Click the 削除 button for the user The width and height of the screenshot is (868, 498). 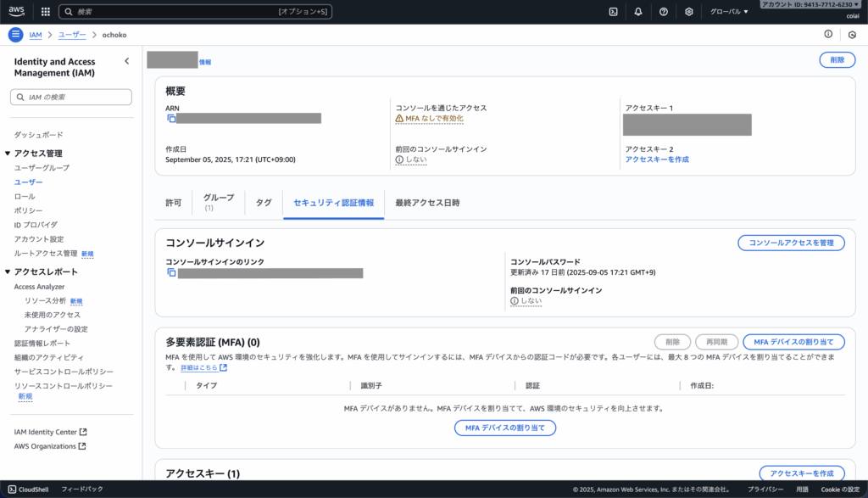click(837, 60)
